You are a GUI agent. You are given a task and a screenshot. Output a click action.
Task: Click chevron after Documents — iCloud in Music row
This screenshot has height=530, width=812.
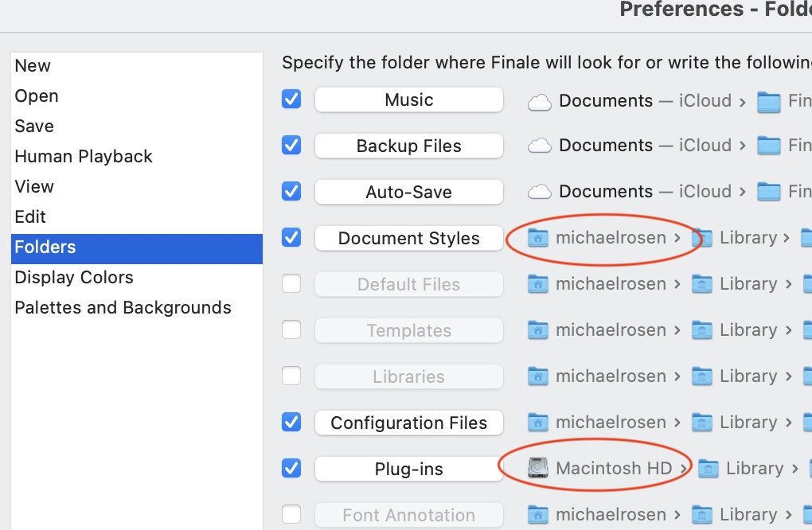tap(742, 101)
